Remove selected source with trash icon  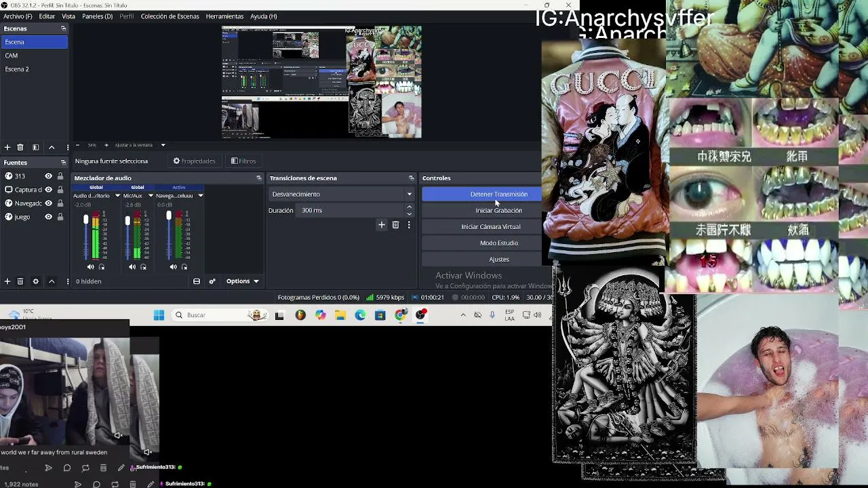coord(20,281)
